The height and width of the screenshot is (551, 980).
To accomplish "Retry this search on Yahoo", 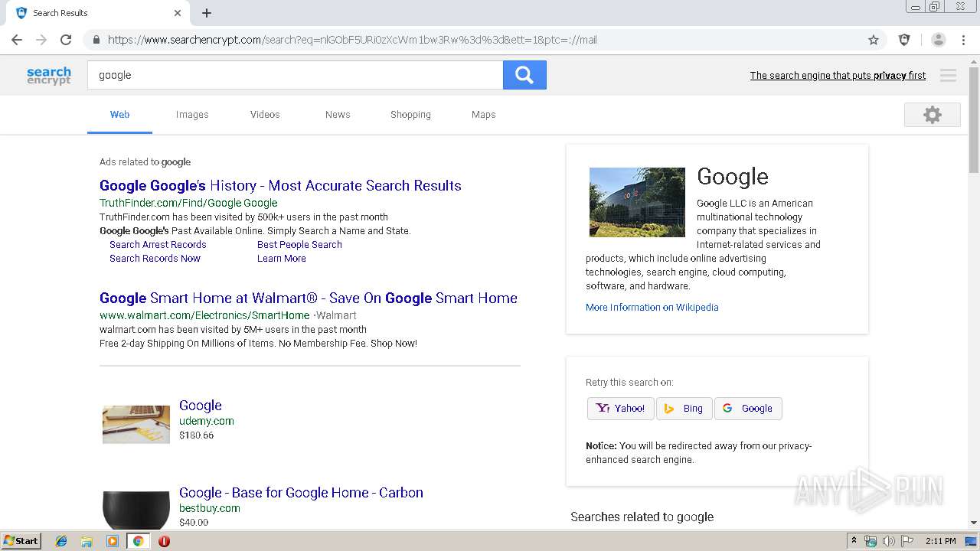I will pyautogui.click(x=621, y=409).
